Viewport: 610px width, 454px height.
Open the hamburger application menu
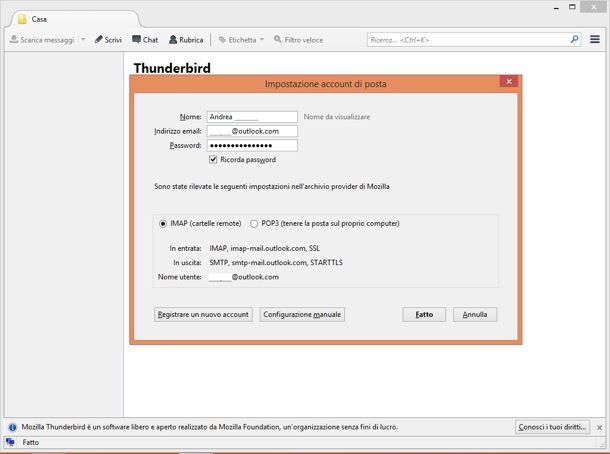[594, 39]
